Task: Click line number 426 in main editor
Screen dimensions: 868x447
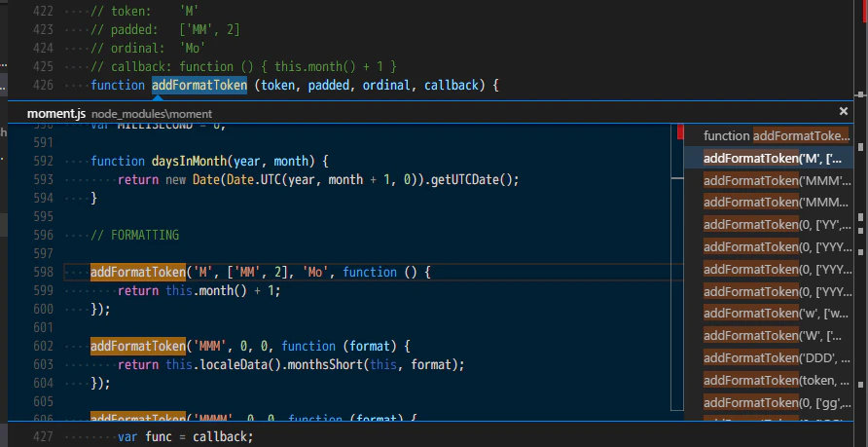Action: click(43, 86)
